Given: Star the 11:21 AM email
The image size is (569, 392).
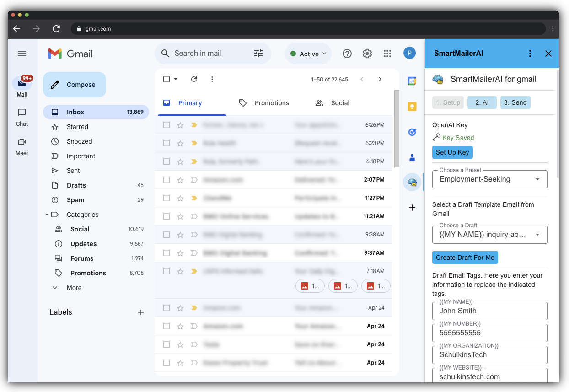Looking at the screenshot, I should (180, 216).
